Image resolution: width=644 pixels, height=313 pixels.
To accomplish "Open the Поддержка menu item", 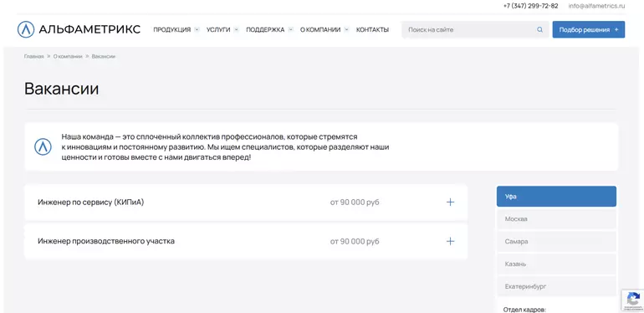I will point(265,29).
